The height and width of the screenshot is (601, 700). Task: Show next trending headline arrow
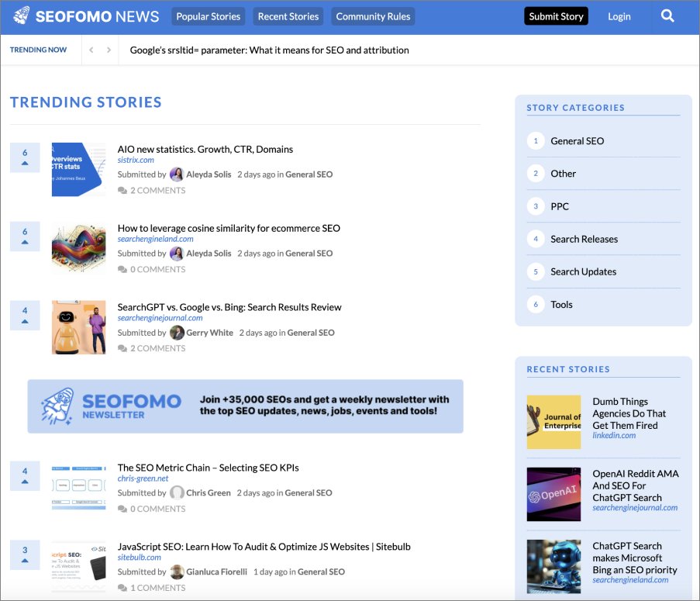pos(109,50)
